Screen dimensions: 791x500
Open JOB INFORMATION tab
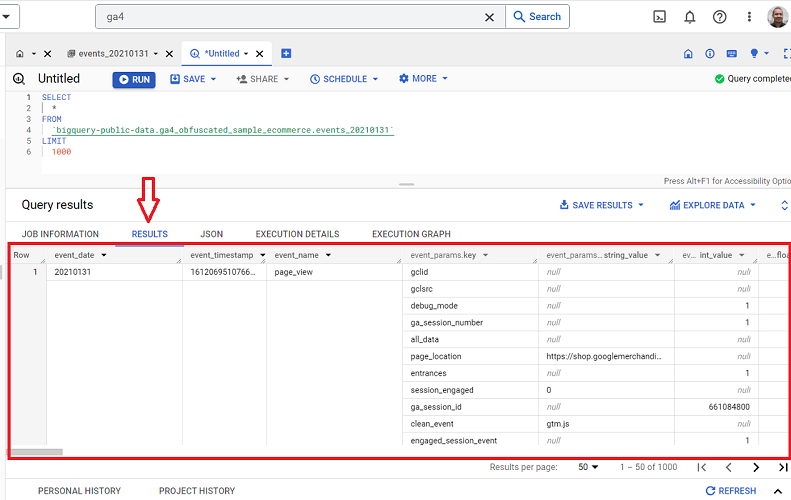click(x=60, y=234)
